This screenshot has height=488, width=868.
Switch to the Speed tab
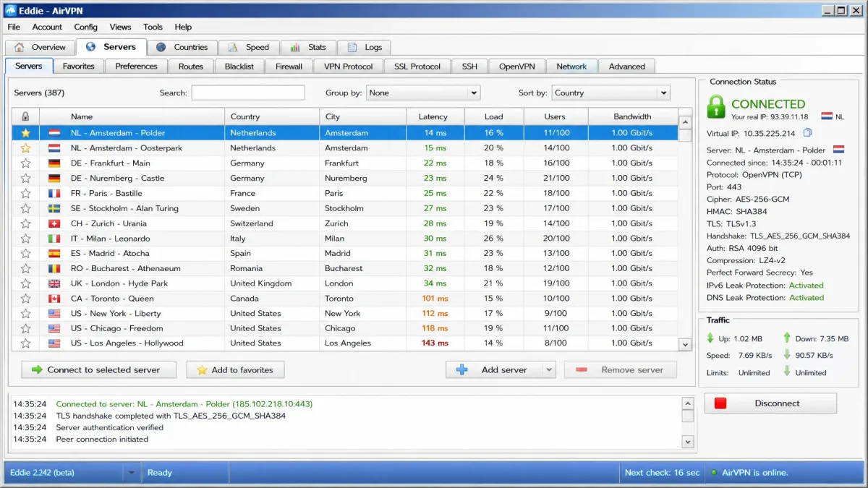pos(249,47)
